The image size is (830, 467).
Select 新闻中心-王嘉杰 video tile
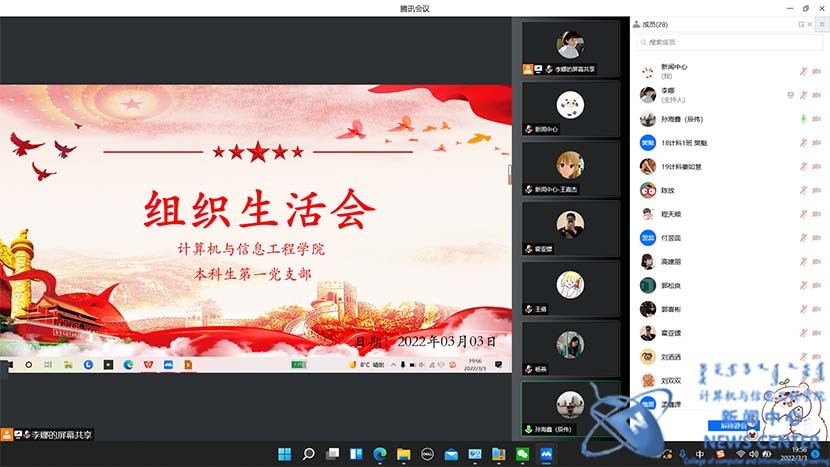tap(570, 168)
